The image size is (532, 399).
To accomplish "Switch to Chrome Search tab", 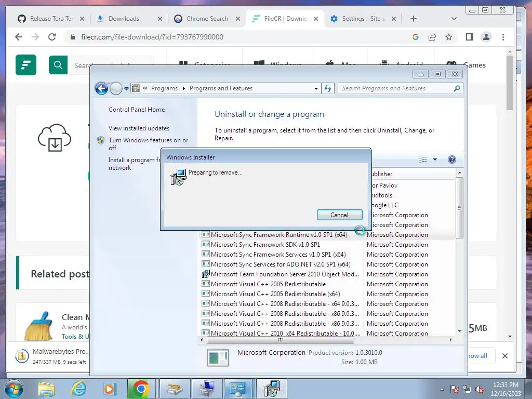I will click(207, 19).
